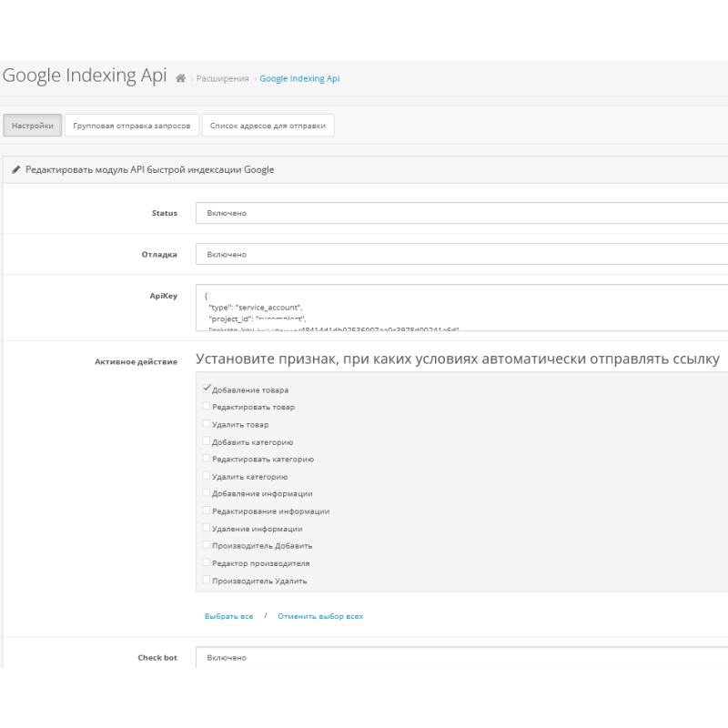Check the Удалить категорию checkbox
This screenshot has height=728, width=728.
pyautogui.click(x=207, y=476)
